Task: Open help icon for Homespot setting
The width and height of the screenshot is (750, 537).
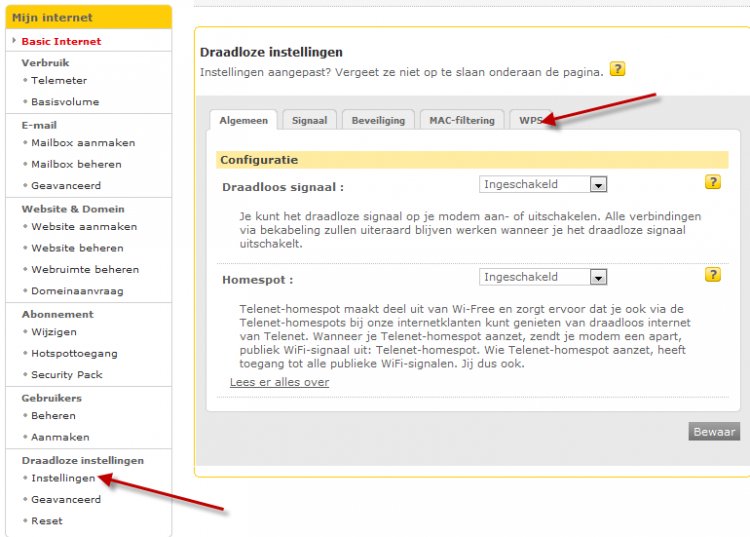Action: (712, 275)
